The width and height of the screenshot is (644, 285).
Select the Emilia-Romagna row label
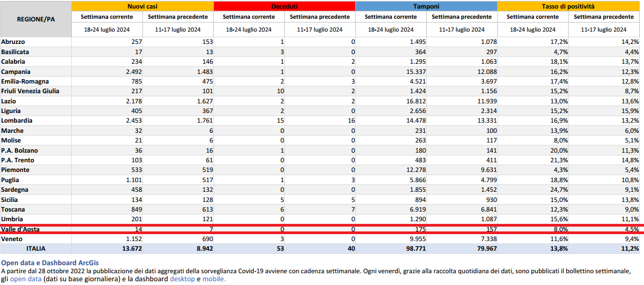pyautogui.click(x=25, y=81)
